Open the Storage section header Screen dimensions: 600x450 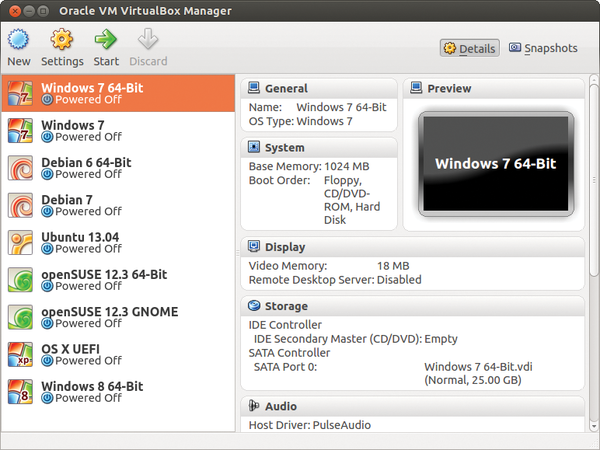tap(412, 306)
